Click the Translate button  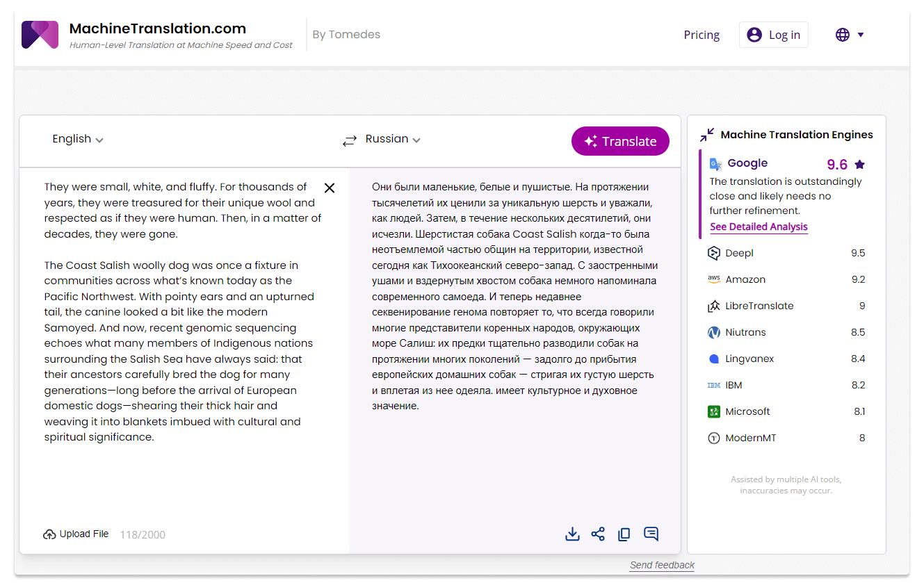(620, 141)
